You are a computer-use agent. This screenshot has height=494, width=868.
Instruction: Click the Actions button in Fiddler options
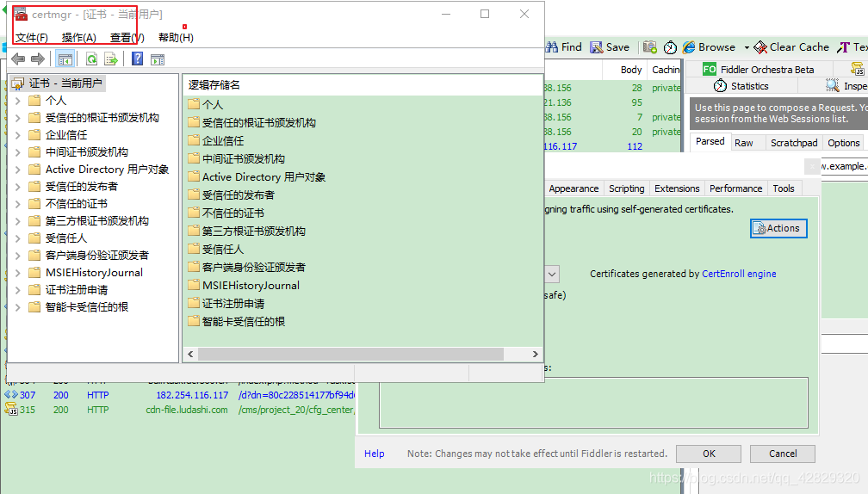(x=778, y=228)
